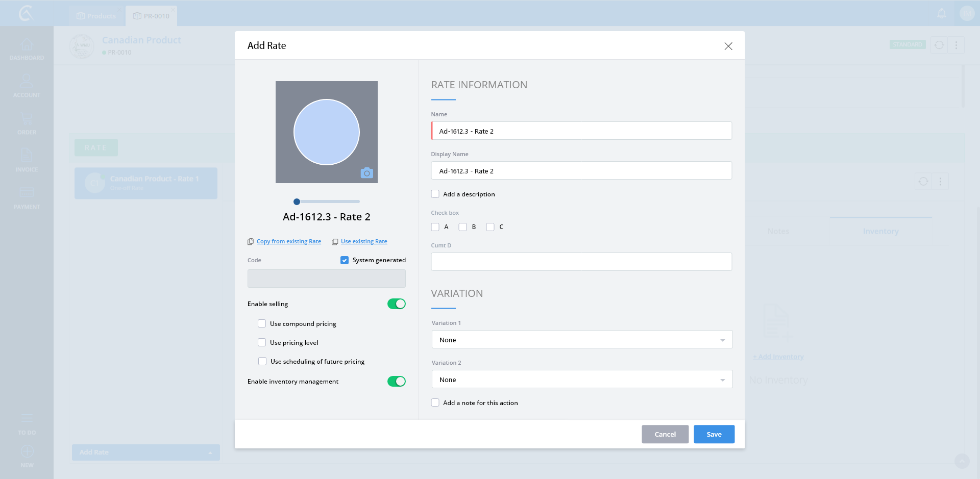The image size is (980, 479).
Task: Click into the Cumt D input field
Action: (581, 262)
